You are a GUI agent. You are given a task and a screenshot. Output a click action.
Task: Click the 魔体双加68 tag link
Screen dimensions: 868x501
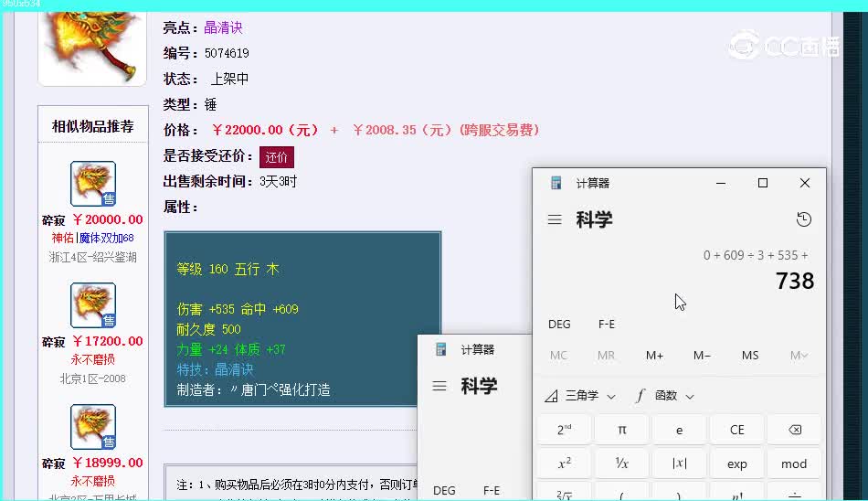106,238
